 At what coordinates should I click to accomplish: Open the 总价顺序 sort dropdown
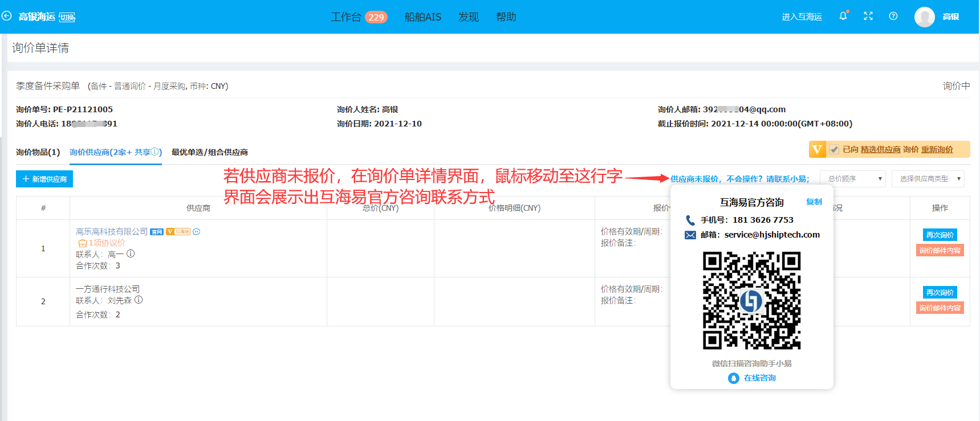(x=853, y=179)
